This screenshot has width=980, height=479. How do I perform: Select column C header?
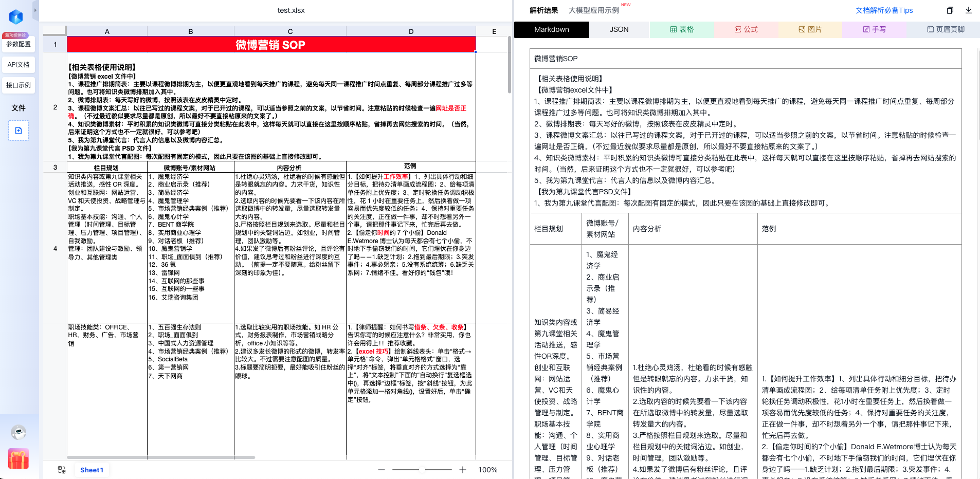point(290,31)
